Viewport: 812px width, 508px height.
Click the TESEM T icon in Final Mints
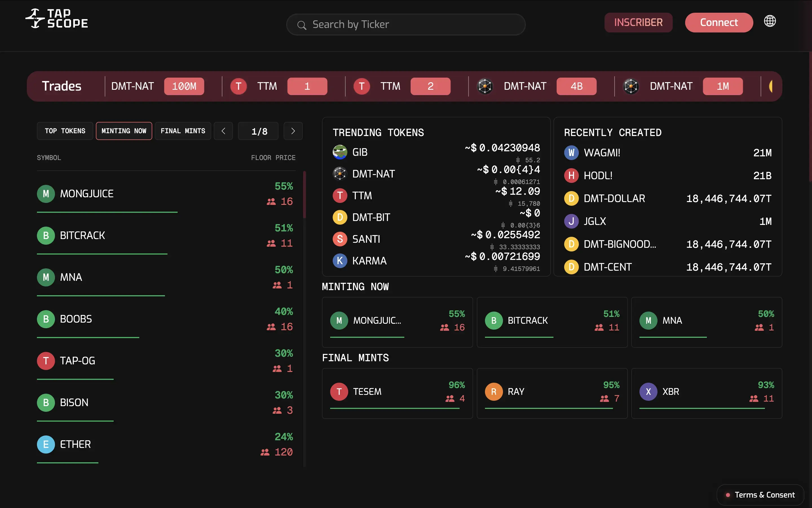pyautogui.click(x=339, y=391)
